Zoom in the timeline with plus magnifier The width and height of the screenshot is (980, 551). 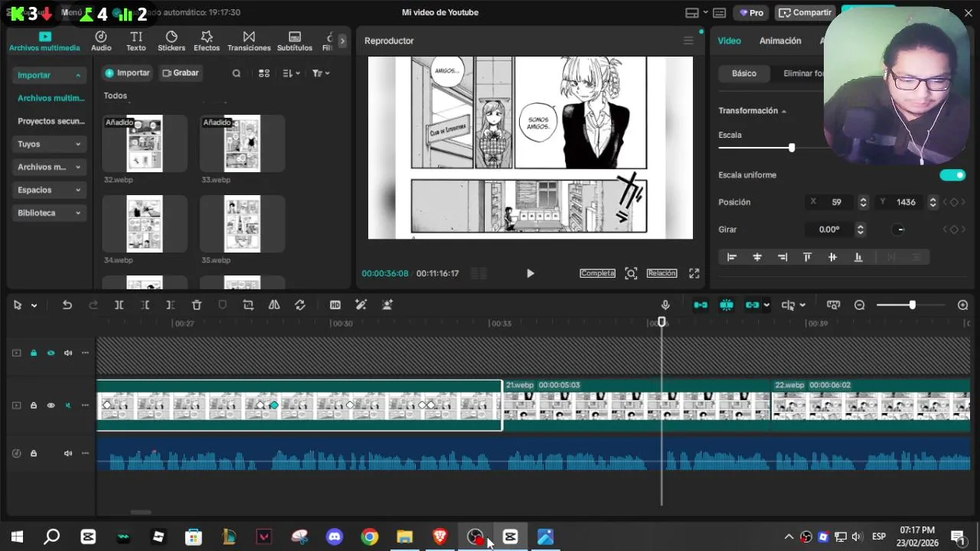point(963,305)
